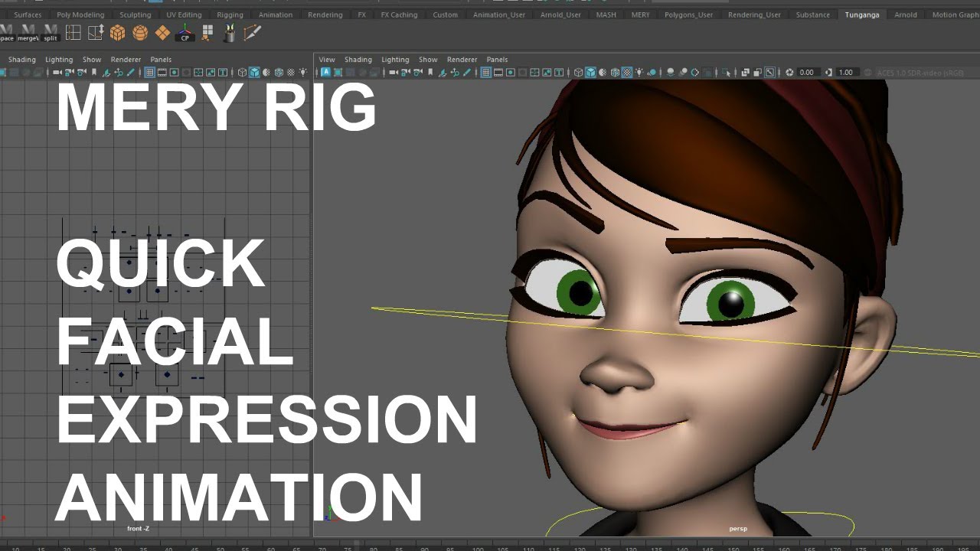Open the Panels menu in persp panel
The height and width of the screenshot is (551, 980).
[x=497, y=60]
